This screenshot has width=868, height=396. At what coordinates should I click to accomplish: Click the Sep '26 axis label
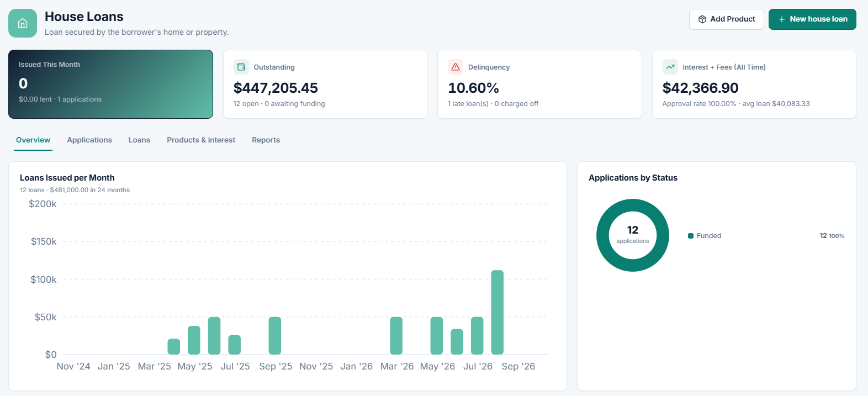[x=518, y=366]
